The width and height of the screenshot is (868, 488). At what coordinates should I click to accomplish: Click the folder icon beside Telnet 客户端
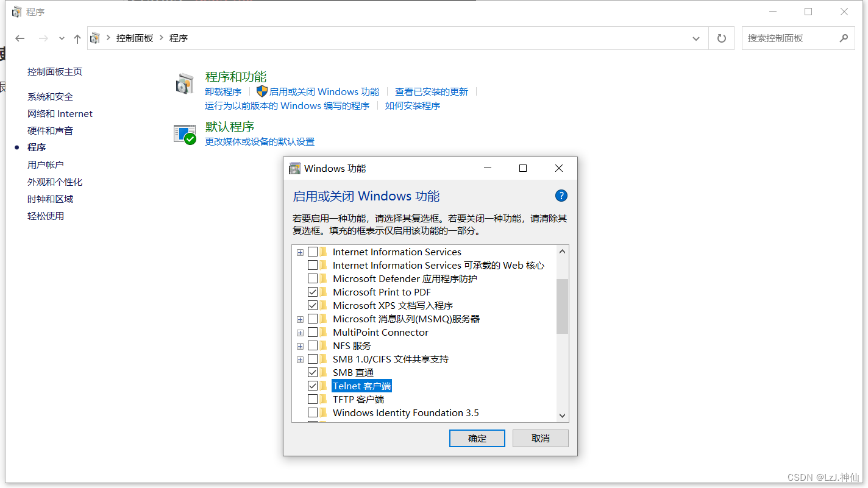324,386
